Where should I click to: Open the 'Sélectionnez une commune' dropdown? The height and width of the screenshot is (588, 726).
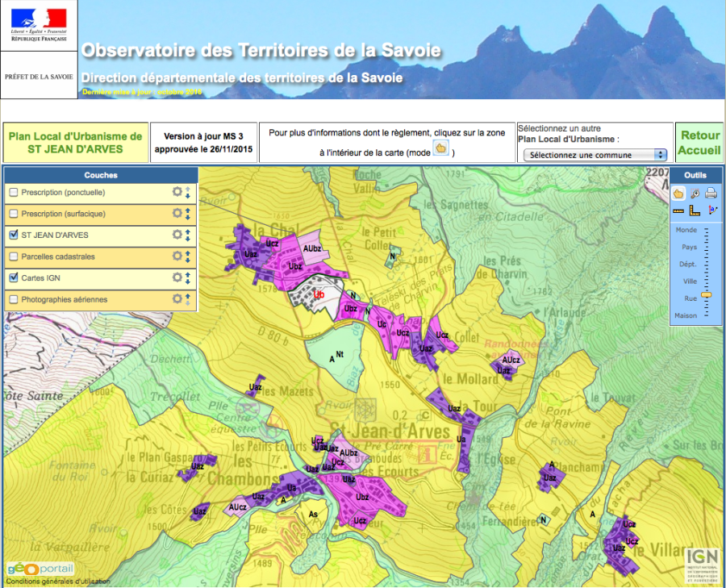point(595,155)
